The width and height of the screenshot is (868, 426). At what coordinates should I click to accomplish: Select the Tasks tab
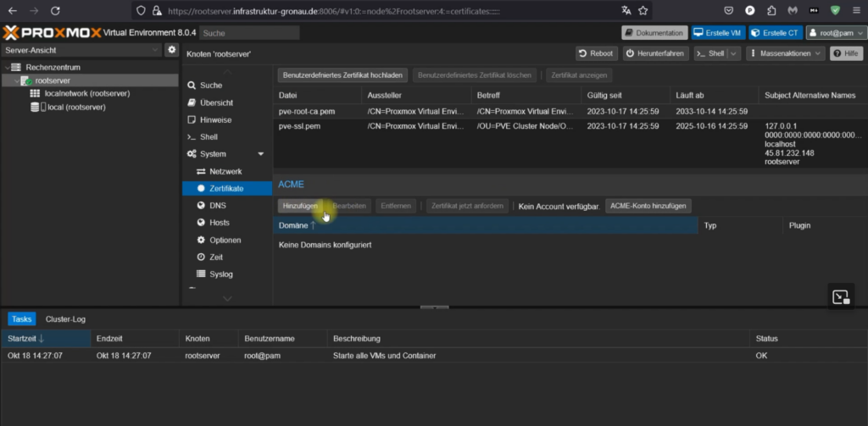tap(22, 319)
